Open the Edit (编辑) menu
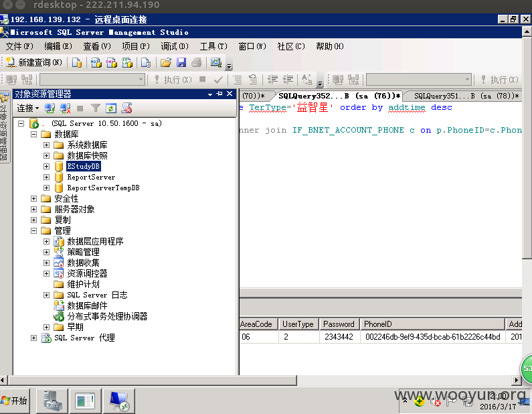532x414 pixels. pyautogui.click(x=58, y=46)
